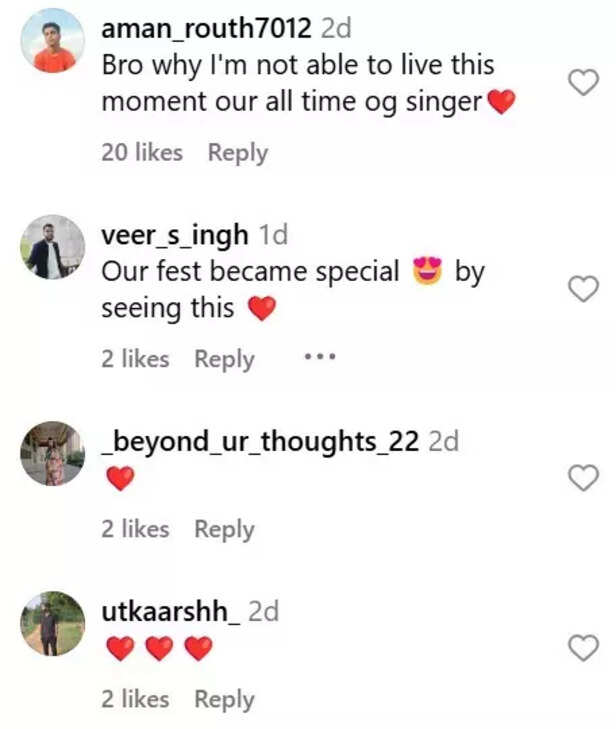View the 20 likes on aman_routh7012's comment
This screenshot has height=729, width=616.
(142, 153)
